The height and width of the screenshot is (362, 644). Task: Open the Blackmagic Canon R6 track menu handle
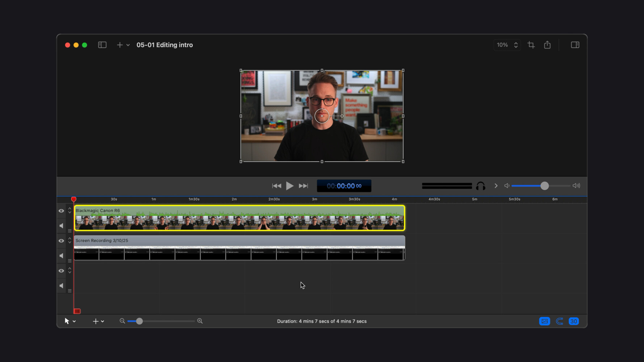[70, 231]
